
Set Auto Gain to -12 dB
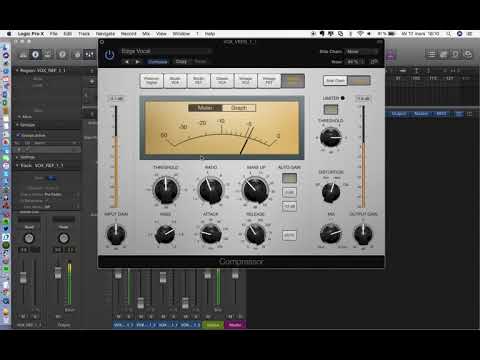(x=289, y=206)
